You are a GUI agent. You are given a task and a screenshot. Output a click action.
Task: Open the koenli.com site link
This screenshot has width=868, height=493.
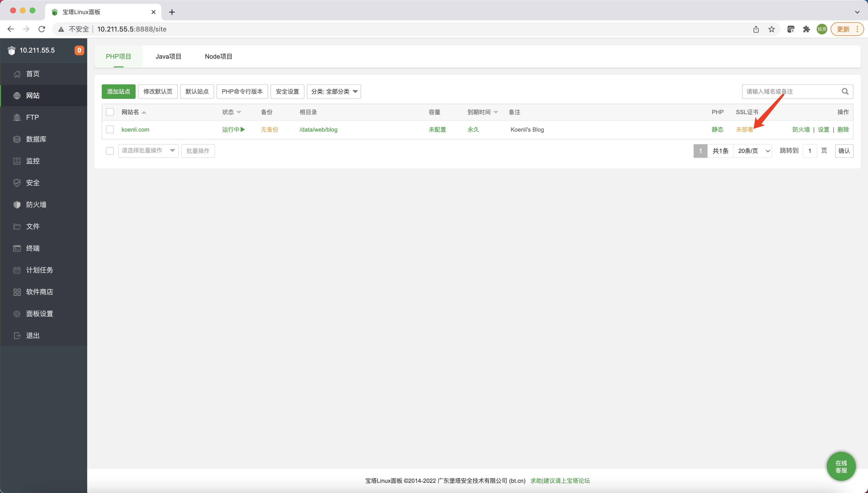point(135,129)
